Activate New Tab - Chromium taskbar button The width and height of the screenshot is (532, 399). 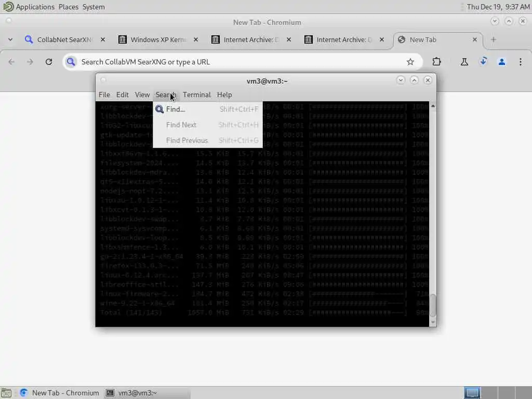pyautogui.click(x=60, y=393)
